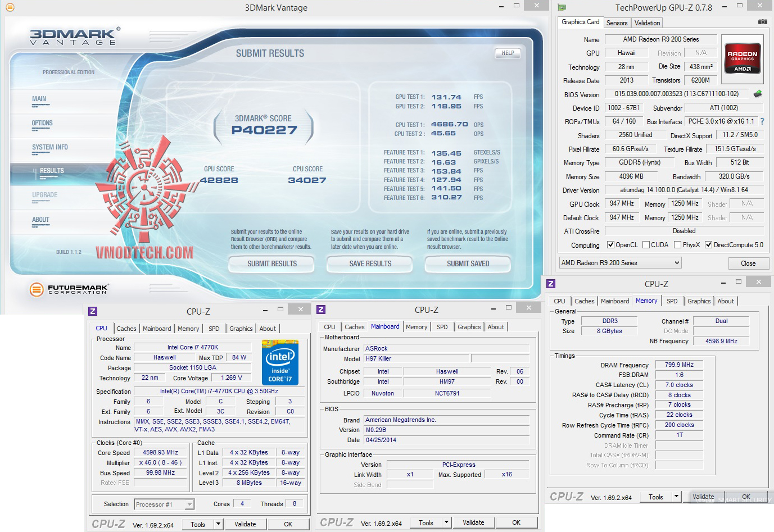Click the Close button in GPU-Z

[748, 263]
